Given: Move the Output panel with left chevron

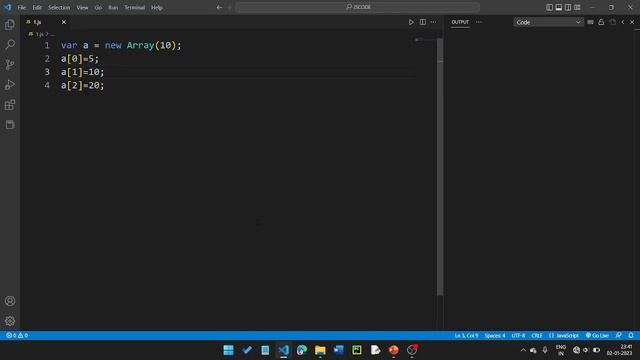Looking at the screenshot, I should 623,22.
